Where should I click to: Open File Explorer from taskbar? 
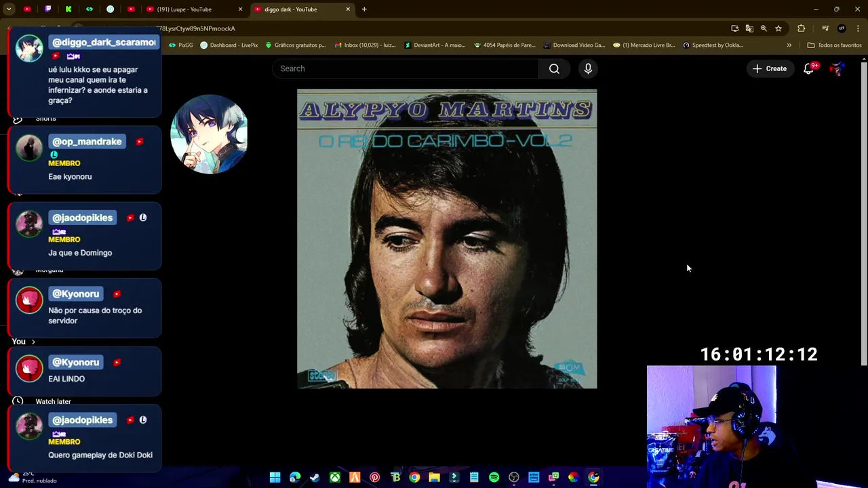434,477
